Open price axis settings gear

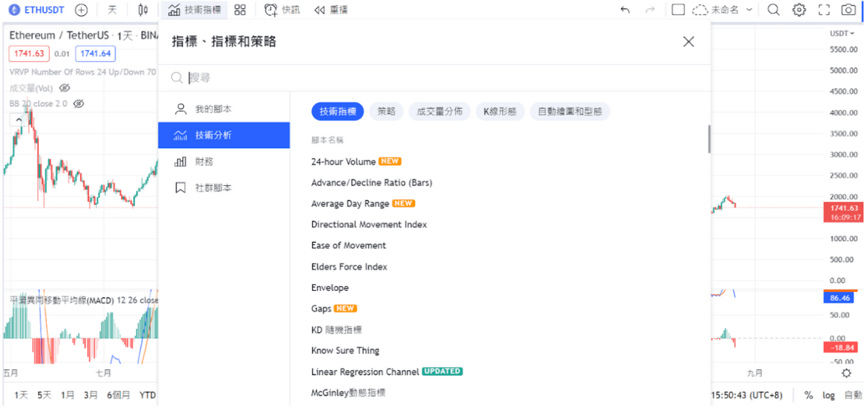tap(846, 373)
